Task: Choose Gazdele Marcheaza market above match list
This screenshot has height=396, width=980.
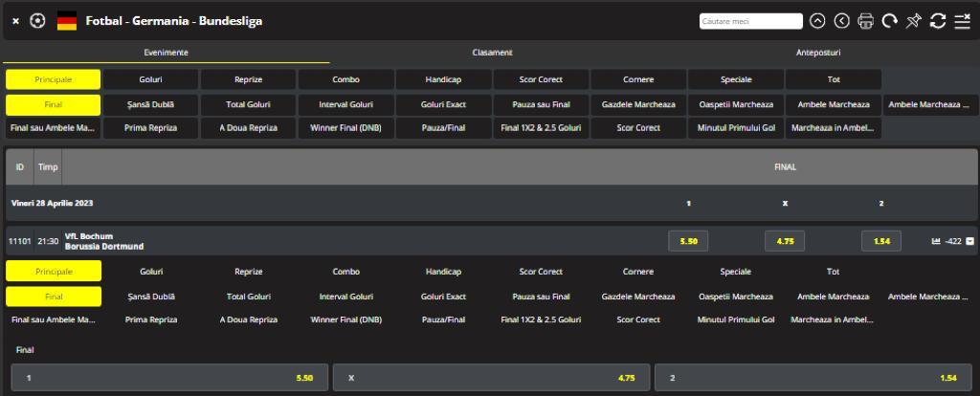Action: click(638, 104)
